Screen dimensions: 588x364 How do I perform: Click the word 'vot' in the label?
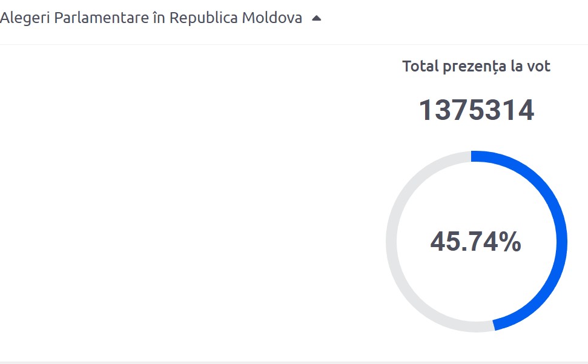pos(539,67)
